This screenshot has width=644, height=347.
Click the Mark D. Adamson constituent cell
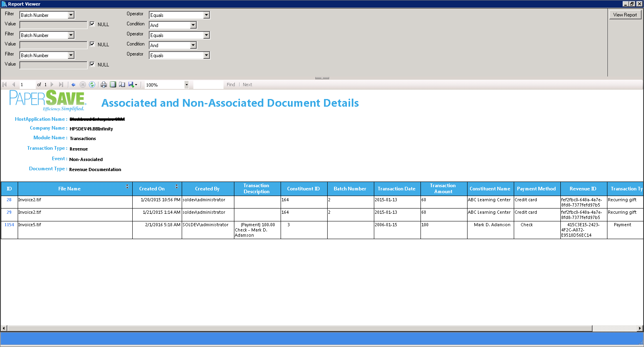pyautogui.click(x=490, y=230)
